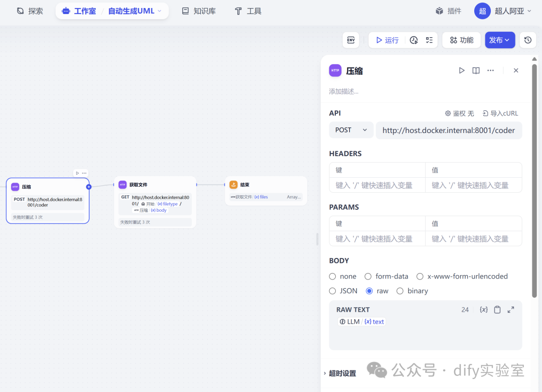The width and height of the screenshot is (542, 392).
Task: Run the 压缩 node with panel play icon
Action: [462, 70]
